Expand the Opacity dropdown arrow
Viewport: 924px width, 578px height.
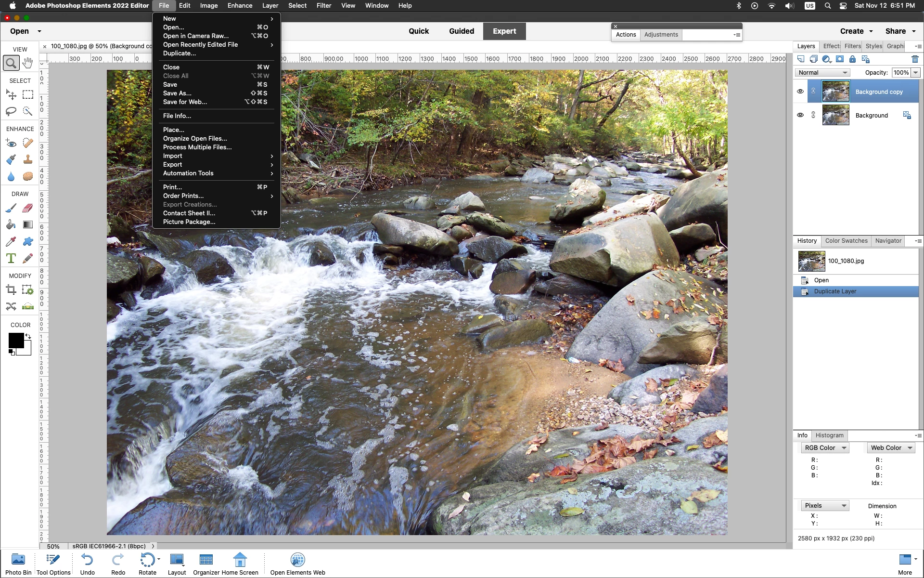(x=915, y=73)
